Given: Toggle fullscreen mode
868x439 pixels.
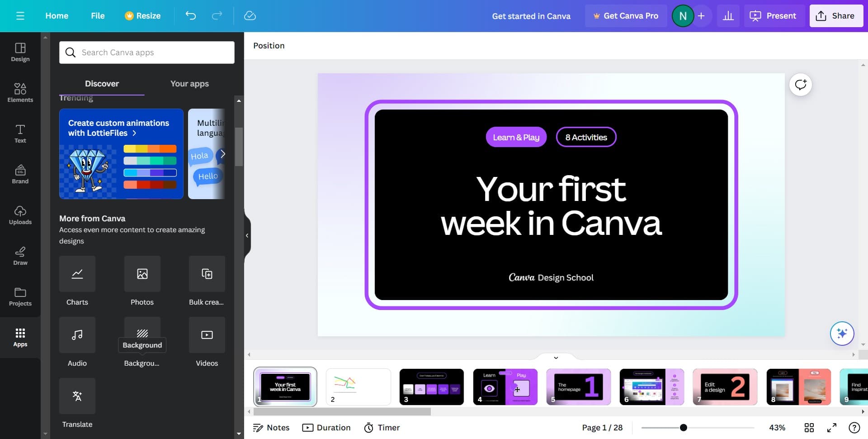Looking at the screenshot, I should pyautogui.click(x=832, y=428).
